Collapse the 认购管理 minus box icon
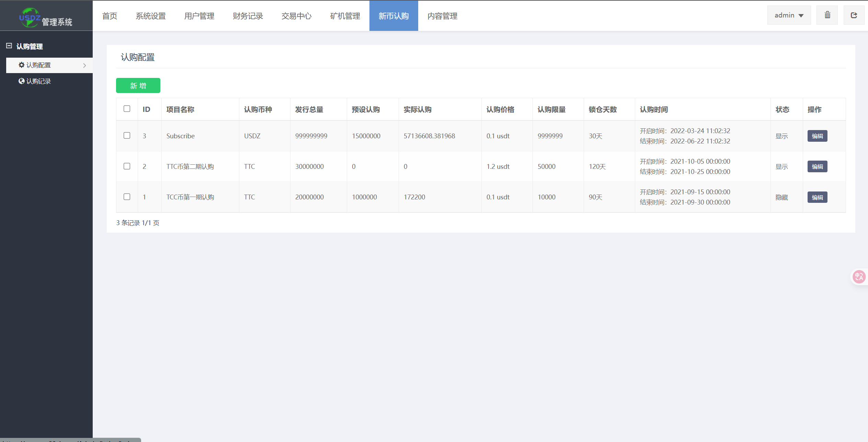The height and width of the screenshot is (442, 868). (x=9, y=46)
